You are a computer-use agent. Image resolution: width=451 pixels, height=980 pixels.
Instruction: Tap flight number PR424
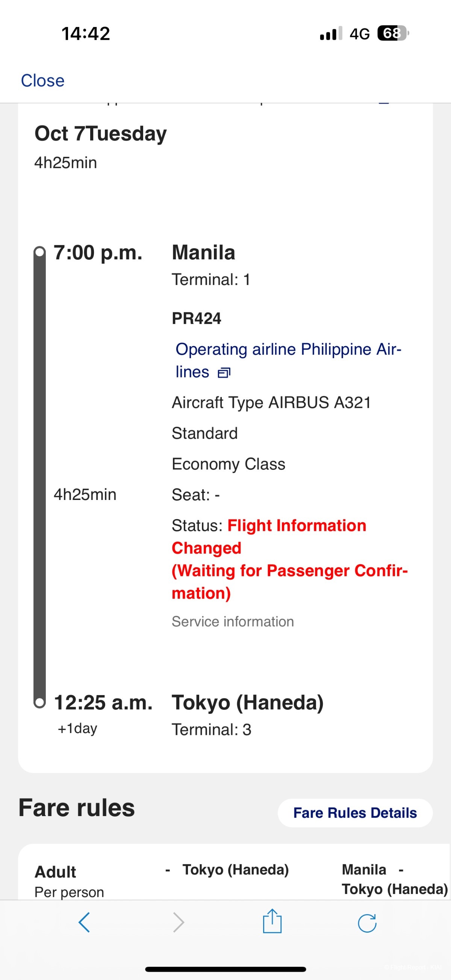(x=196, y=318)
